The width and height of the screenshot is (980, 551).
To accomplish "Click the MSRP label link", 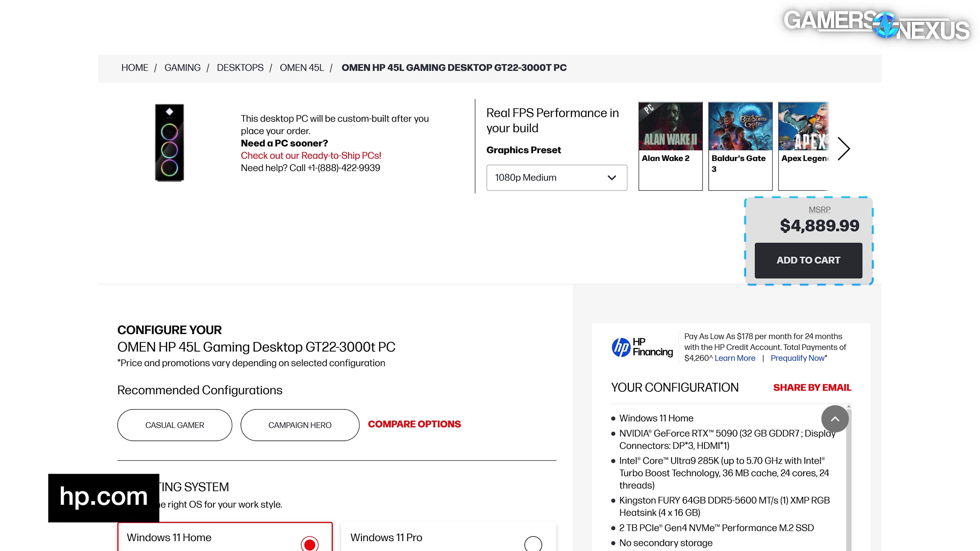I will tap(819, 209).
